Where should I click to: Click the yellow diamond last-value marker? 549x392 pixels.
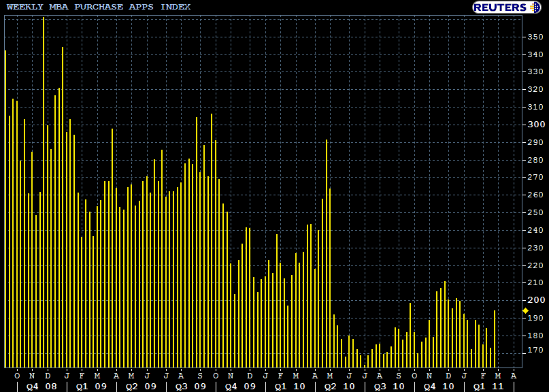coord(525,311)
